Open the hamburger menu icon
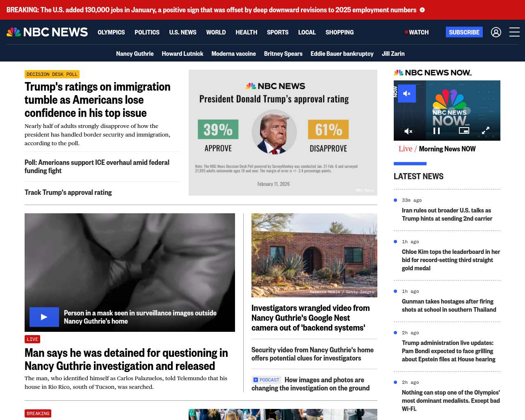This screenshot has height=420, width=525. [x=514, y=32]
